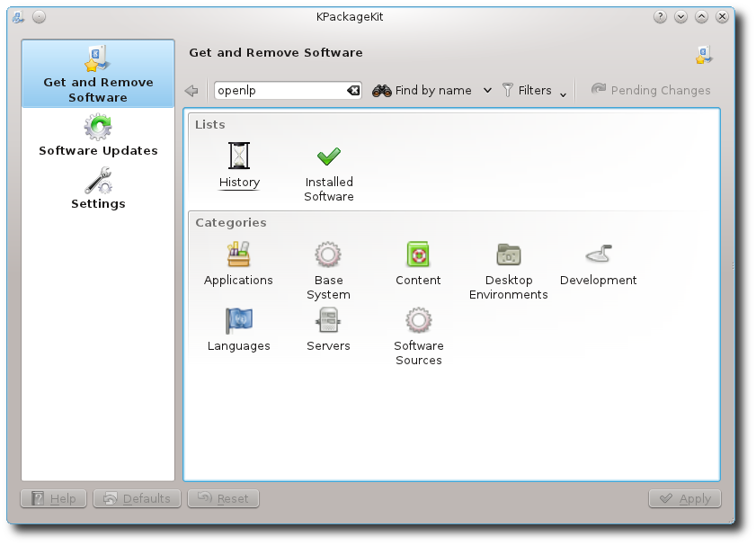This screenshot has width=756, height=545.
Task: Browse the Languages category
Action: click(238, 330)
